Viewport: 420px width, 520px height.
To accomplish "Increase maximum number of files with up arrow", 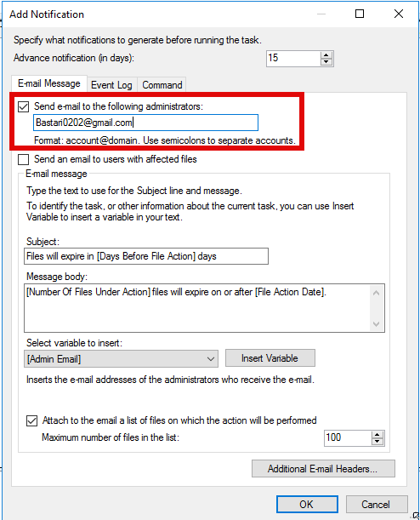I will coord(377,434).
